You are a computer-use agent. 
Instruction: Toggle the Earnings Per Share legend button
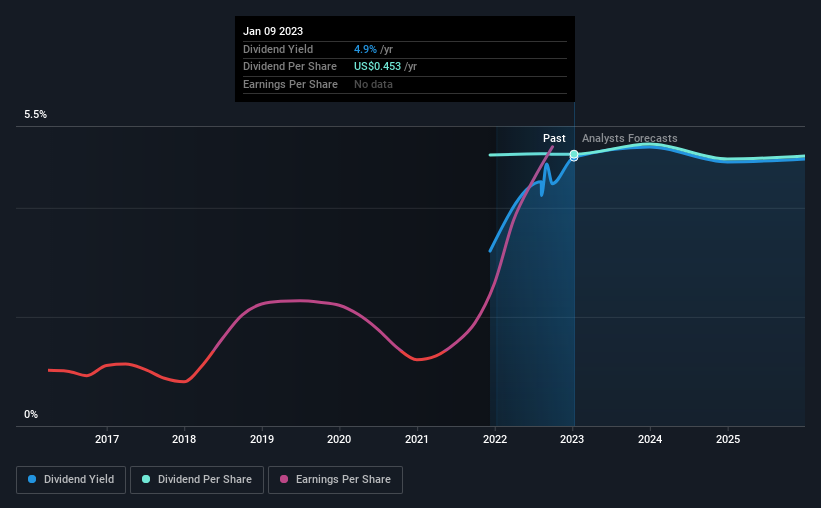335,480
